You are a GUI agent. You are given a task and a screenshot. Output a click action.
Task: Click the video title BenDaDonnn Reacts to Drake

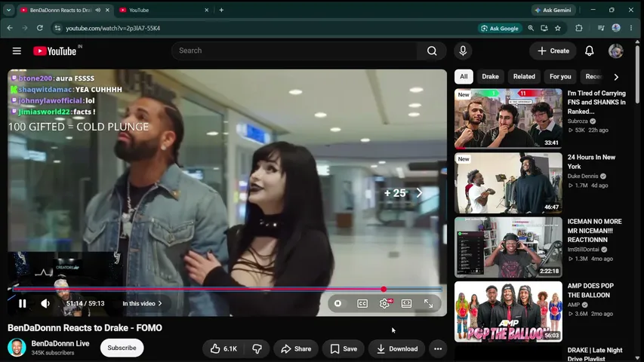point(85,328)
